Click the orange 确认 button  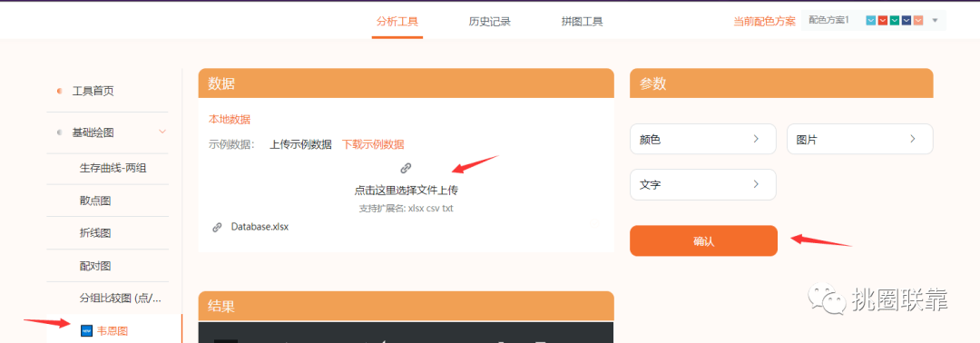tap(704, 240)
